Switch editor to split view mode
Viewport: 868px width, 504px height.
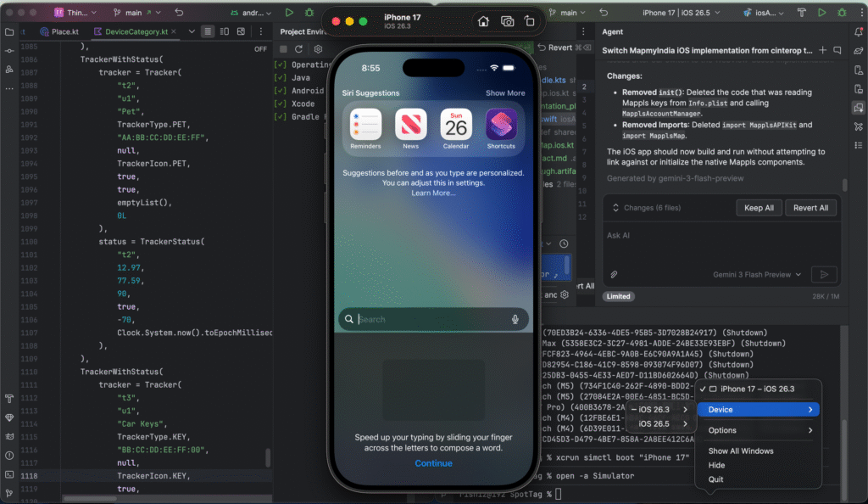[224, 31]
